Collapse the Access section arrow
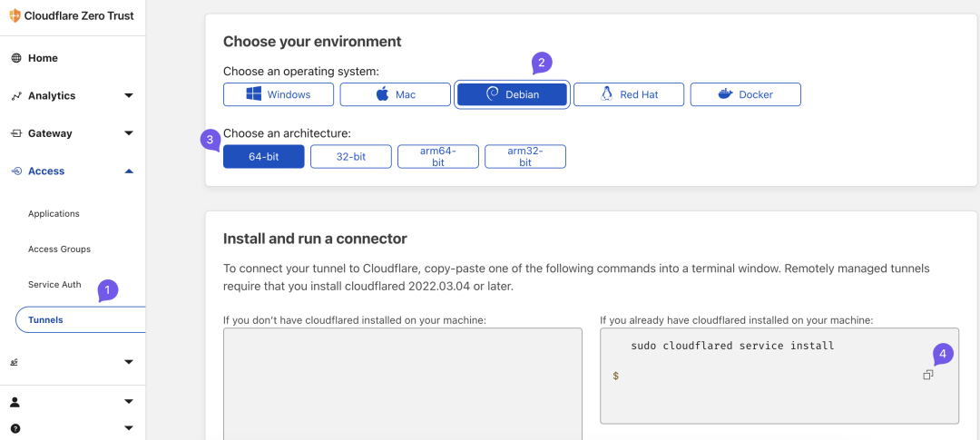This screenshot has height=440, width=980. pyautogui.click(x=129, y=171)
